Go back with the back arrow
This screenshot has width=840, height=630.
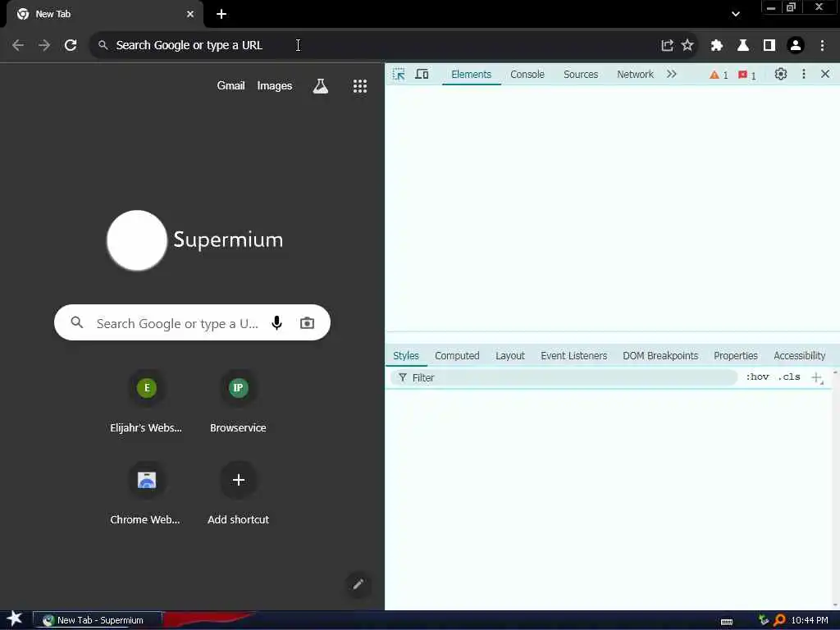click(x=18, y=46)
